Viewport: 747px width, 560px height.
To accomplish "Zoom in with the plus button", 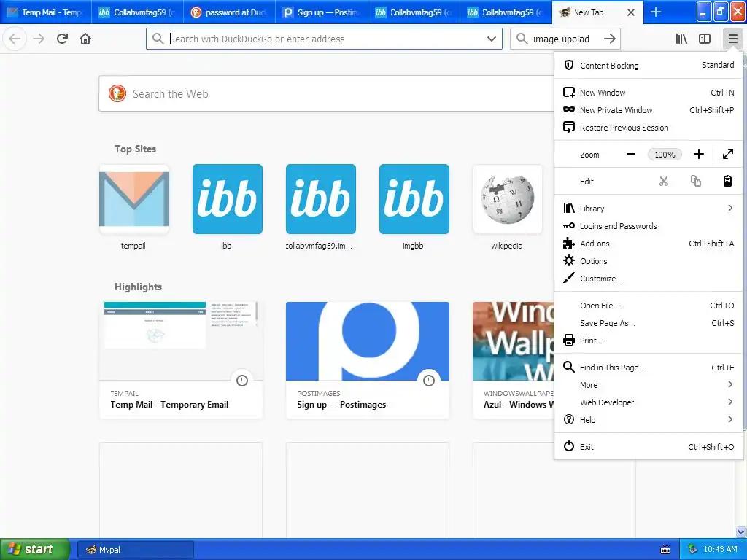I will (x=698, y=155).
